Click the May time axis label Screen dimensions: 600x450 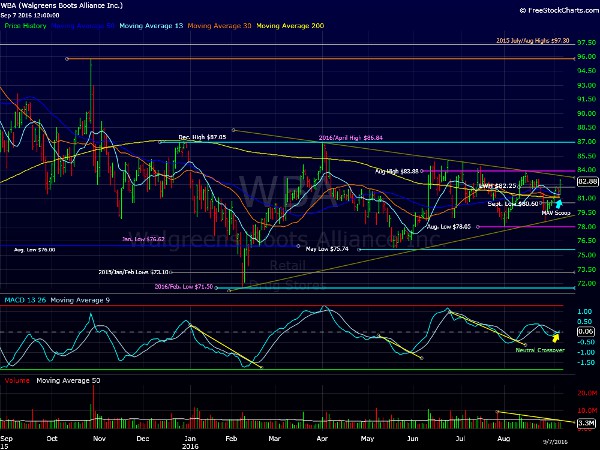(x=367, y=439)
